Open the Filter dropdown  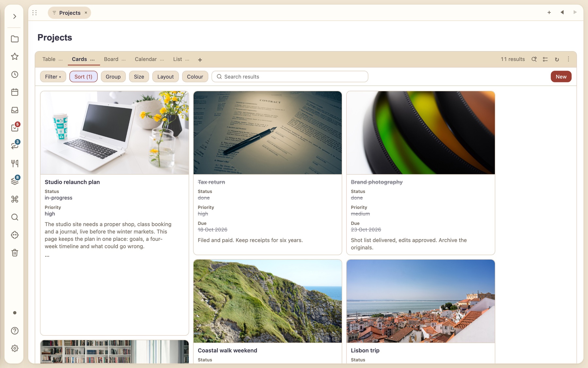pyautogui.click(x=53, y=77)
